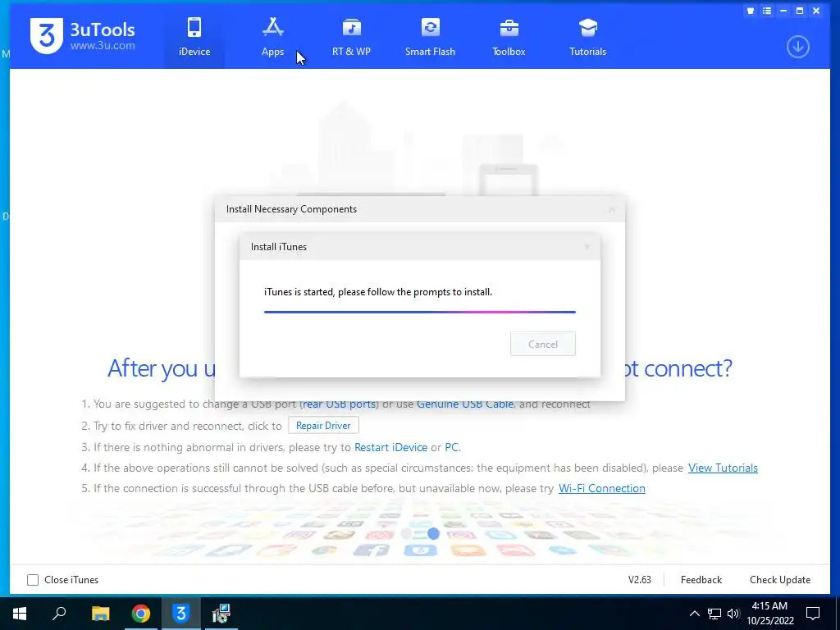Toggle the Close iTunes checkbox

tap(33, 580)
